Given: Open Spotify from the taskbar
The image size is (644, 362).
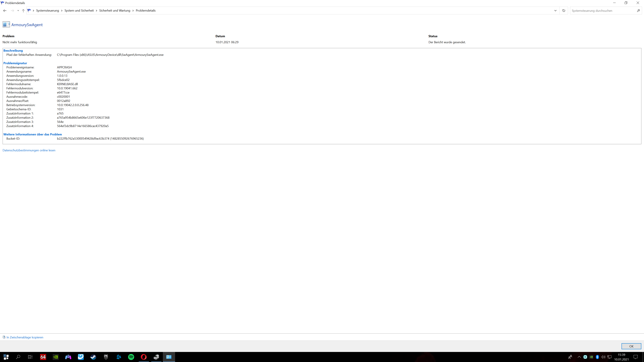Looking at the screenshot, I should [x=131, y=357].
